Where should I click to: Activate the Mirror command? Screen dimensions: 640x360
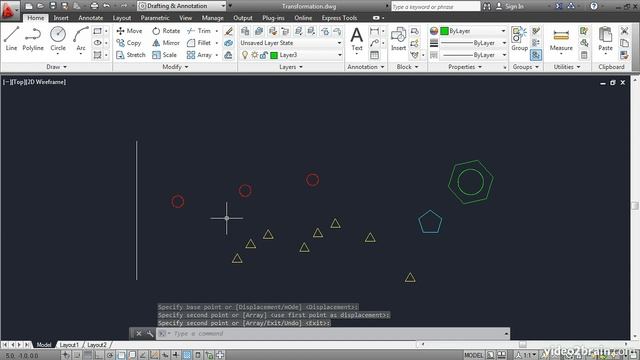[166, 42]
